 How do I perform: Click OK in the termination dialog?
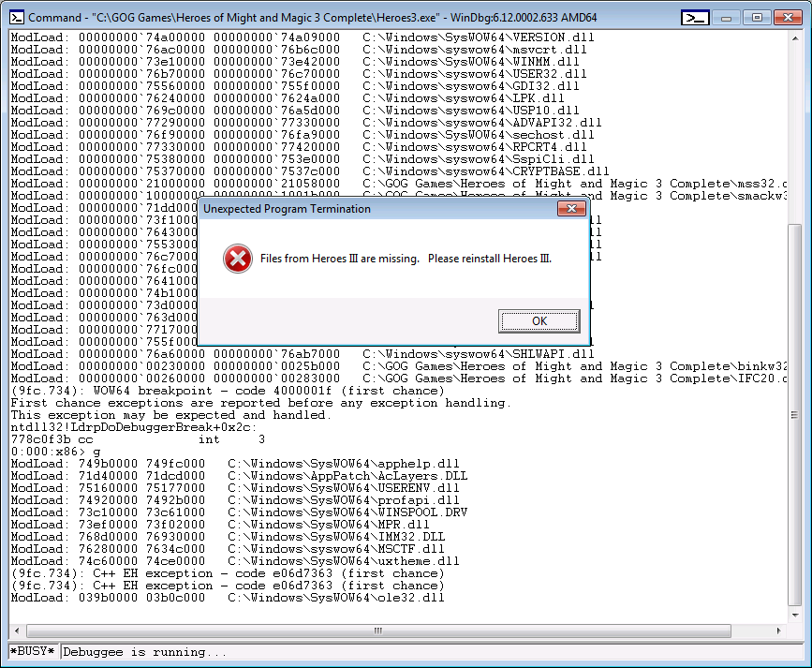[539, 321]
